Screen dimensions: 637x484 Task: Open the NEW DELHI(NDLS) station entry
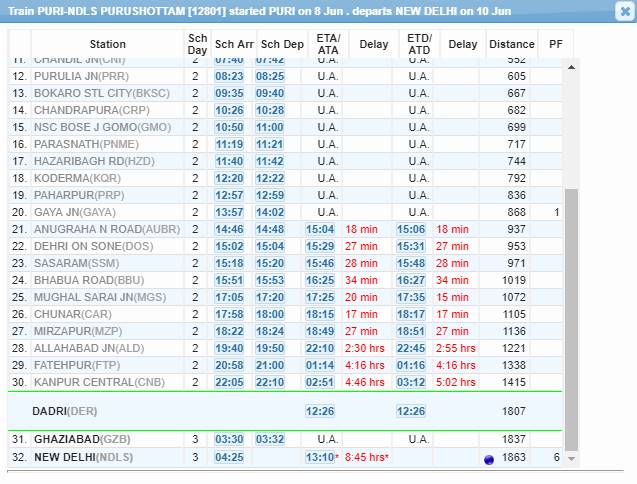click(x=82, y=458)
